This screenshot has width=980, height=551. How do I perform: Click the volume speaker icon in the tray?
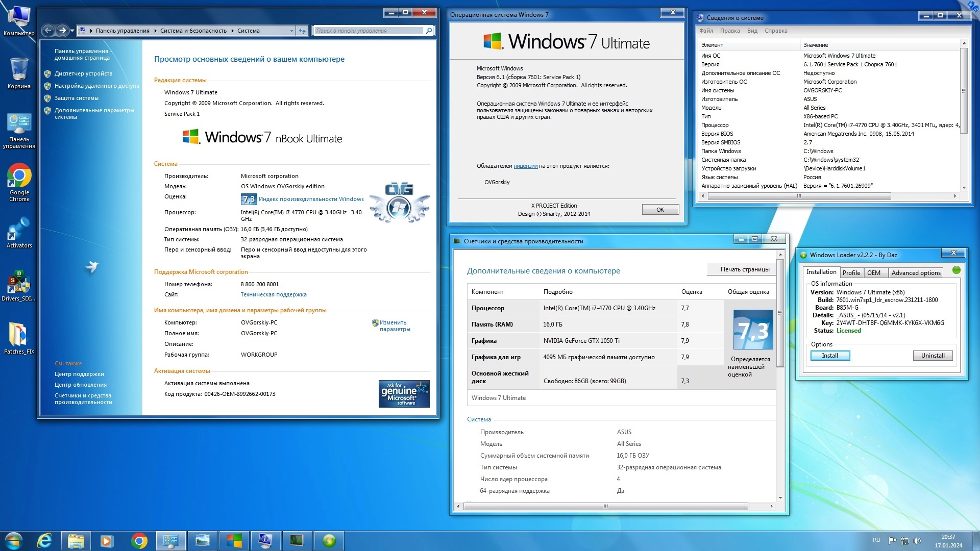pos(917,542)
